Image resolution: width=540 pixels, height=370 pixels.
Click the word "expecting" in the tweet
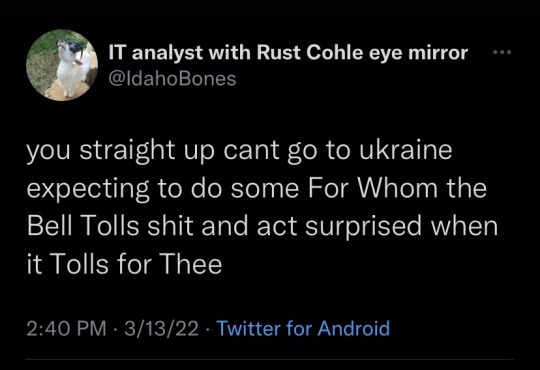[x=88, y=189]
